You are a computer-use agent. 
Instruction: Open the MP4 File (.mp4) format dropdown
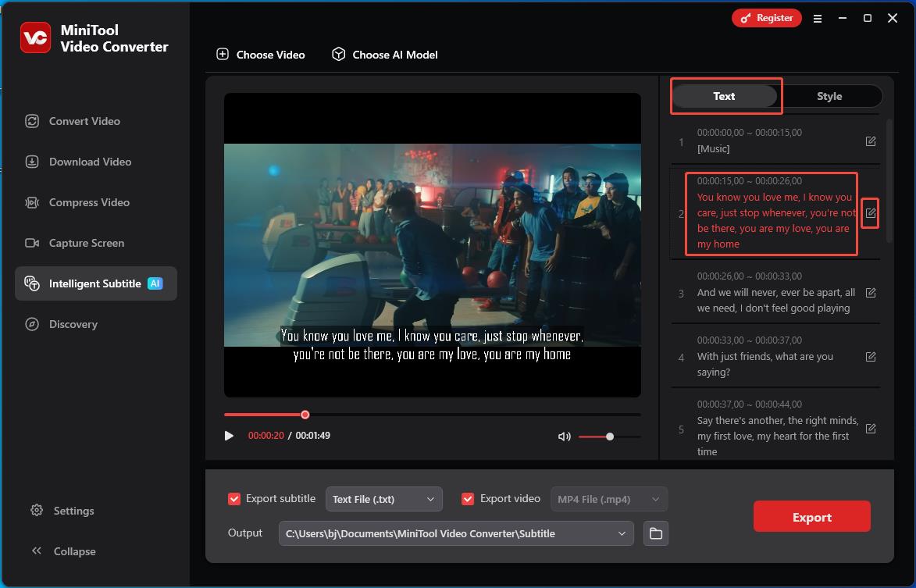[608, 499]
